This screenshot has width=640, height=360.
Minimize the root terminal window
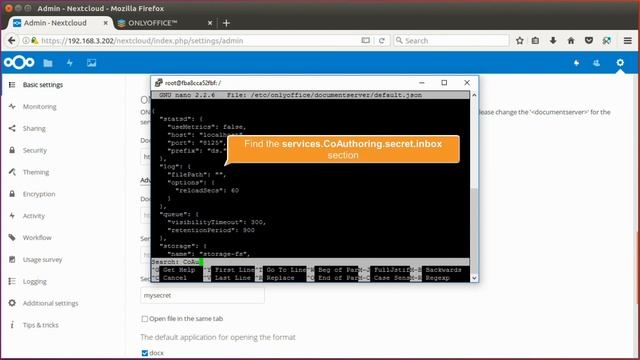tap(422, 83)
